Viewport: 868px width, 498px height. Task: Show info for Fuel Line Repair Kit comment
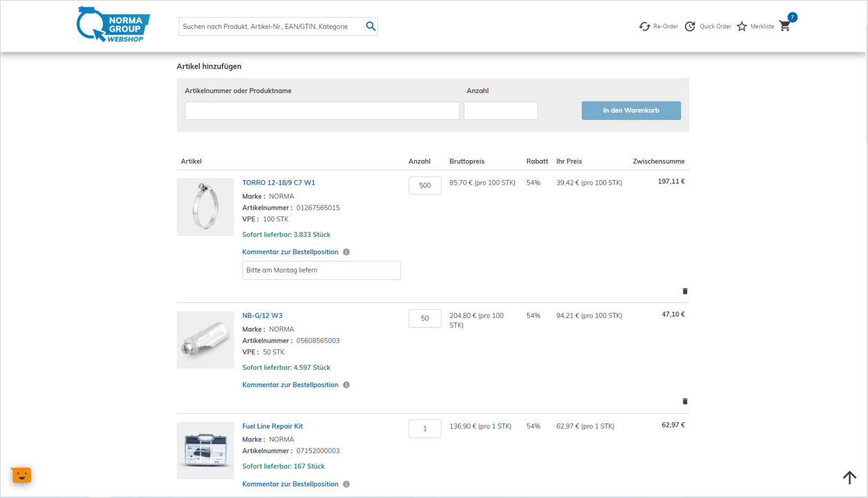(x=346, y=484)
